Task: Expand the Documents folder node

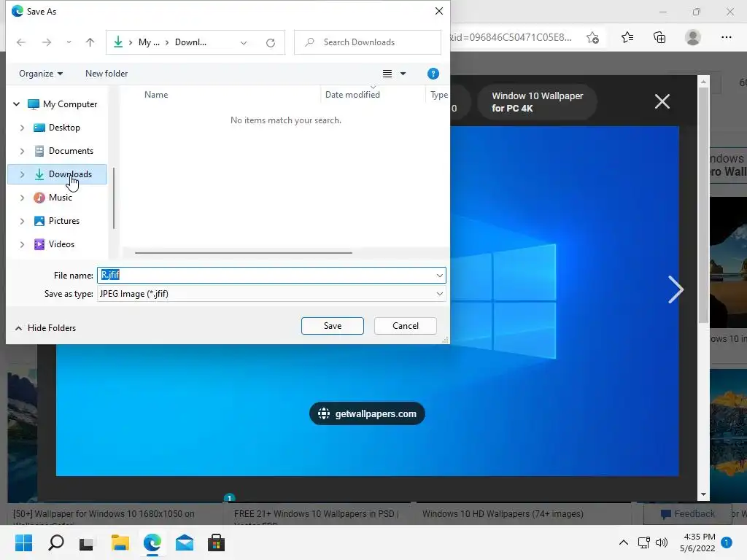Action: click(22, 151)
